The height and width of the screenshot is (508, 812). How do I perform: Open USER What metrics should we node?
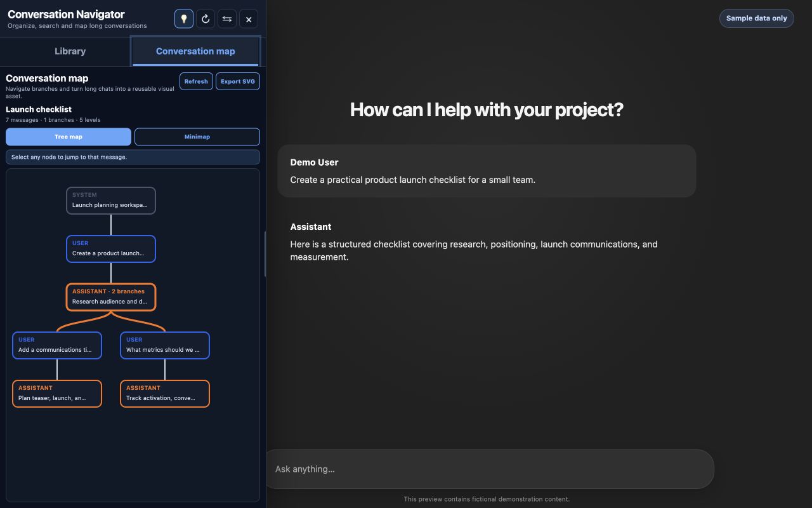click(165, 345)
